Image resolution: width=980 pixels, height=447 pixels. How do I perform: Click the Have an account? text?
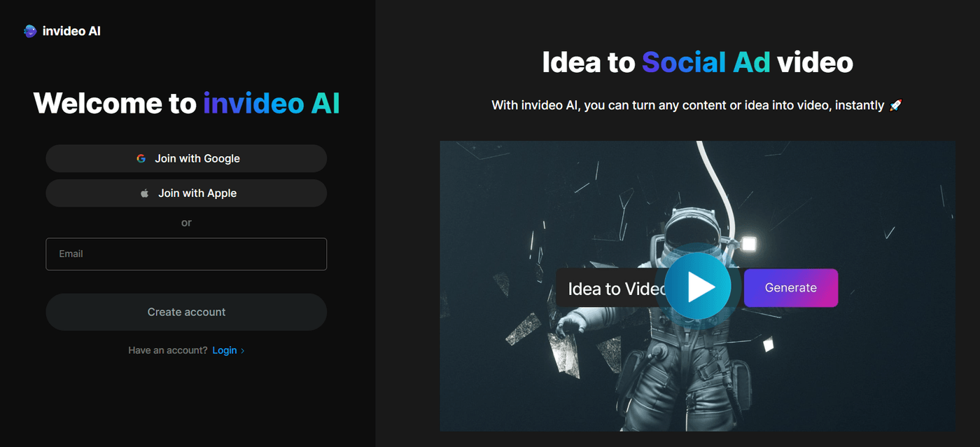coord(168,350)
